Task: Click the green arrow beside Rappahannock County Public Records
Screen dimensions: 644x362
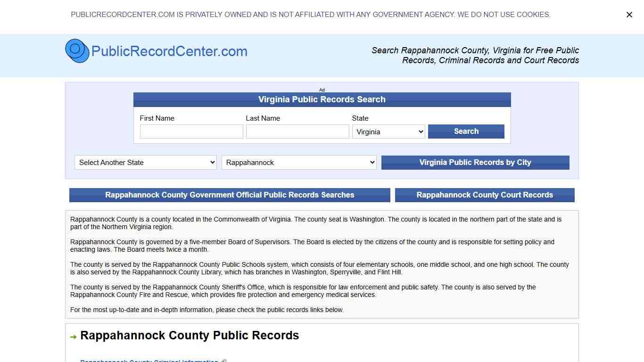Action: click(x=74, y=336)
